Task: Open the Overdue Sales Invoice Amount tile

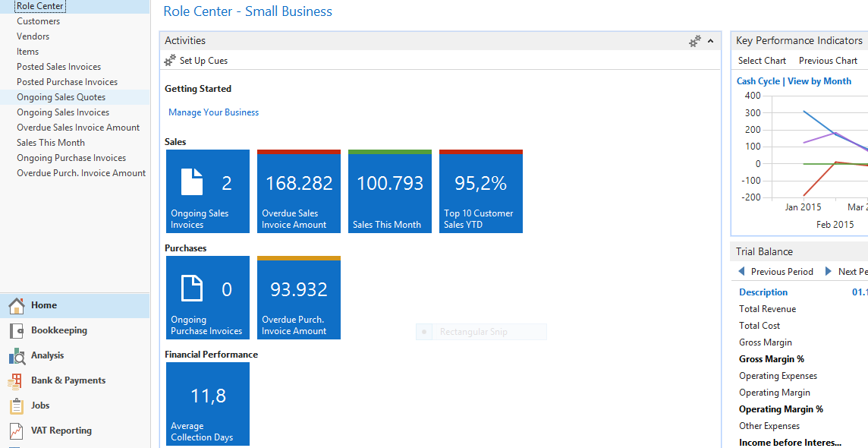Action: [299, 191]
